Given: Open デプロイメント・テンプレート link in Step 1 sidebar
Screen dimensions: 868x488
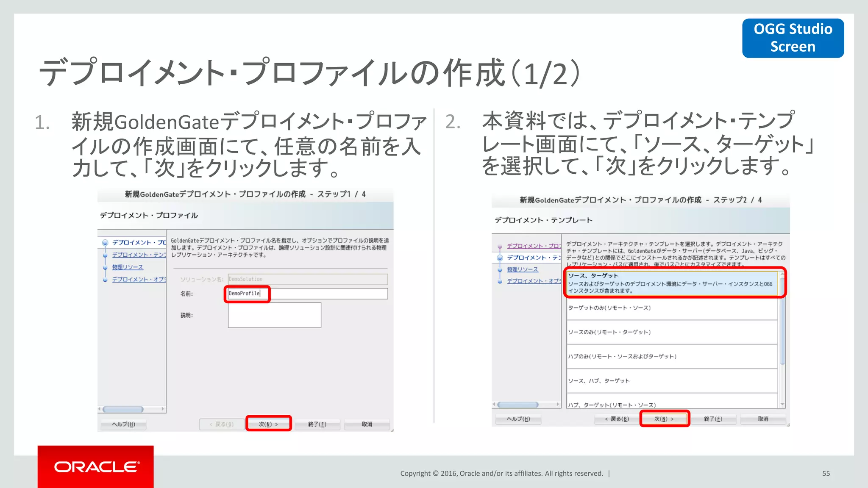Looking at the screenshot, I should 139,255.
